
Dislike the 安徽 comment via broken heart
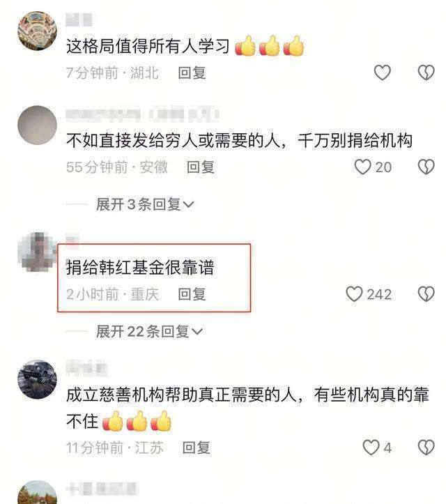pyautogui.click(x=426, y=167)
